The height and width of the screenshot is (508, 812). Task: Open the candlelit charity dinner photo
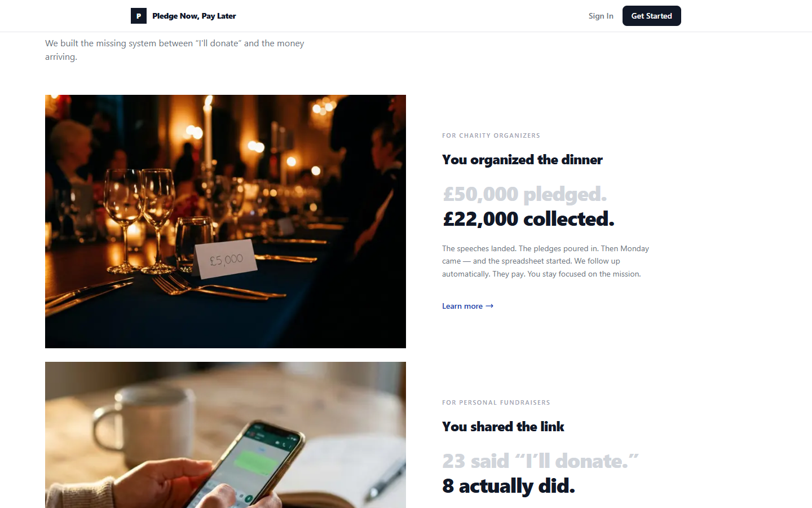click(226, 221)
